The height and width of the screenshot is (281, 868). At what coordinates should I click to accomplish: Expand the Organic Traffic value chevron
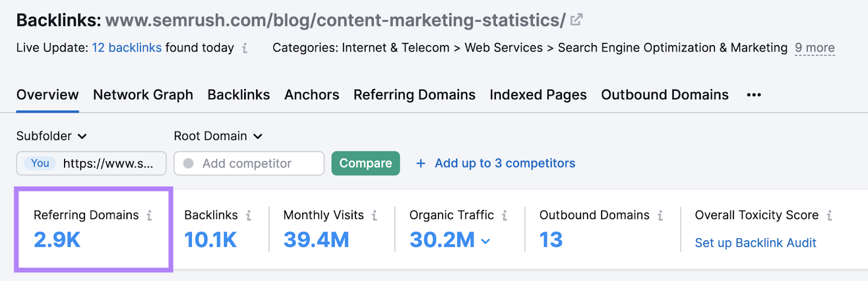click(x=486, y=241)
